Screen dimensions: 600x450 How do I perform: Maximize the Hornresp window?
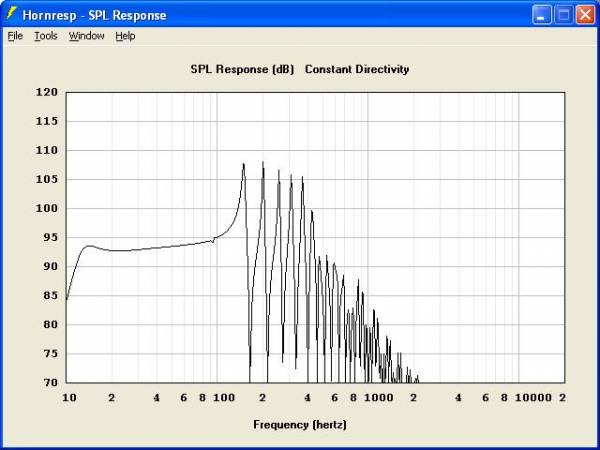(564, 15)
